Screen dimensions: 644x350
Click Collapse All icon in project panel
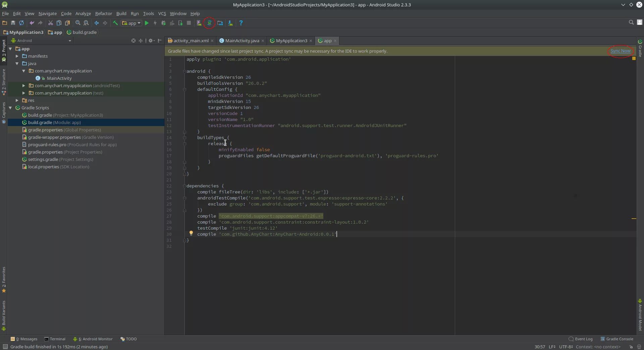141,41
